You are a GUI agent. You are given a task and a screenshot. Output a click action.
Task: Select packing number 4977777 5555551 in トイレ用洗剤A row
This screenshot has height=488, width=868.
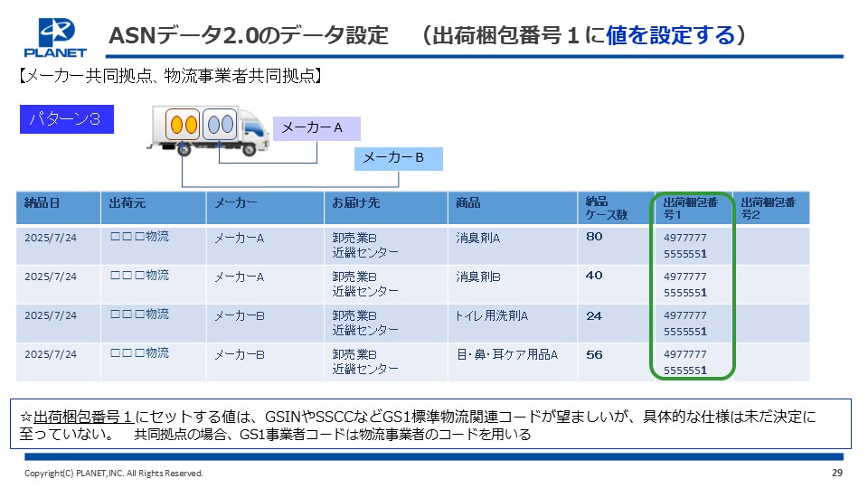(x=685, y=324)
